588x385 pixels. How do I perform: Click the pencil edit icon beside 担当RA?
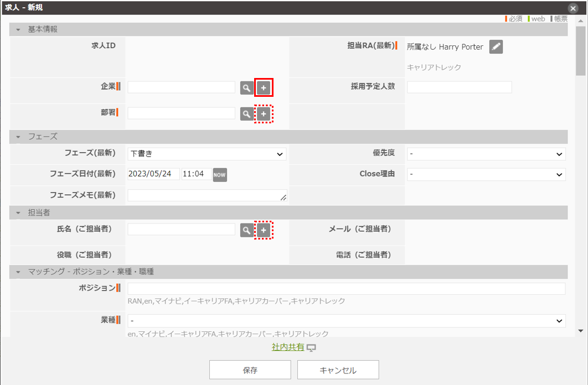click(x=496, y=47)
